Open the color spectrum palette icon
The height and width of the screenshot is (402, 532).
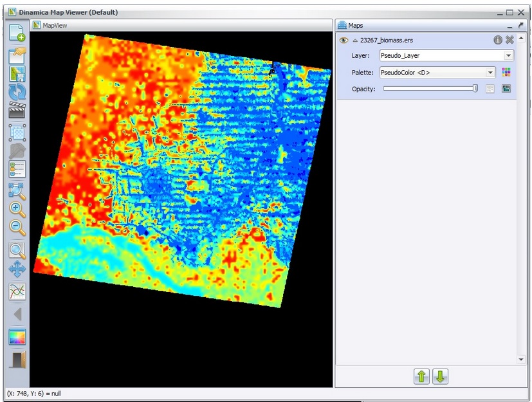(x=17, y=336)
